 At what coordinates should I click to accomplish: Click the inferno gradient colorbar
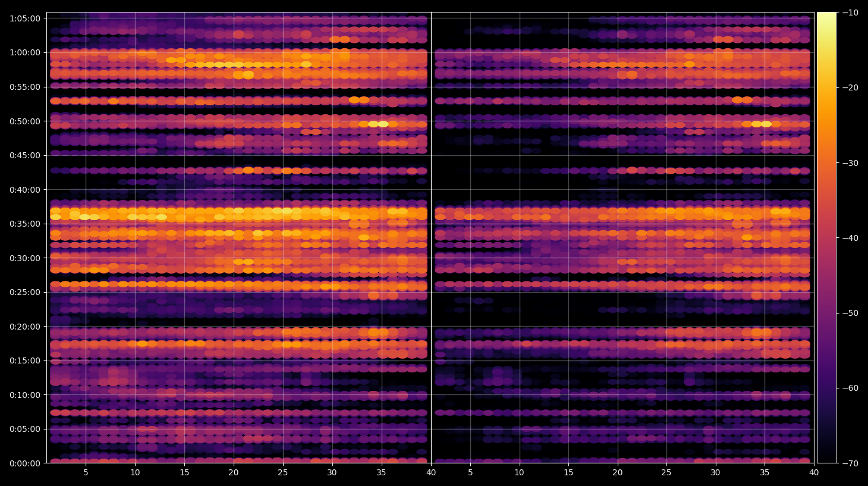pos(826,237)
